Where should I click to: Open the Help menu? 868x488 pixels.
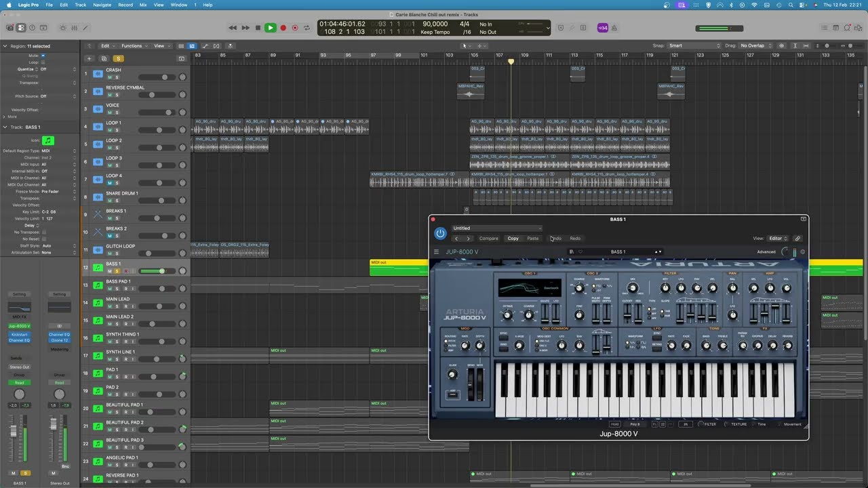coord(208,5)
